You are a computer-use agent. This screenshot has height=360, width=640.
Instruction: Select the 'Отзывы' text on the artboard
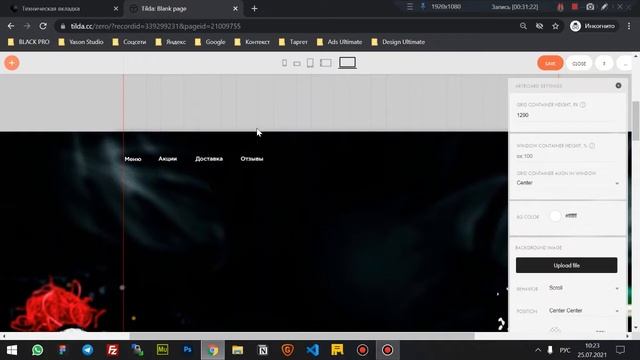tap(252, 159)
